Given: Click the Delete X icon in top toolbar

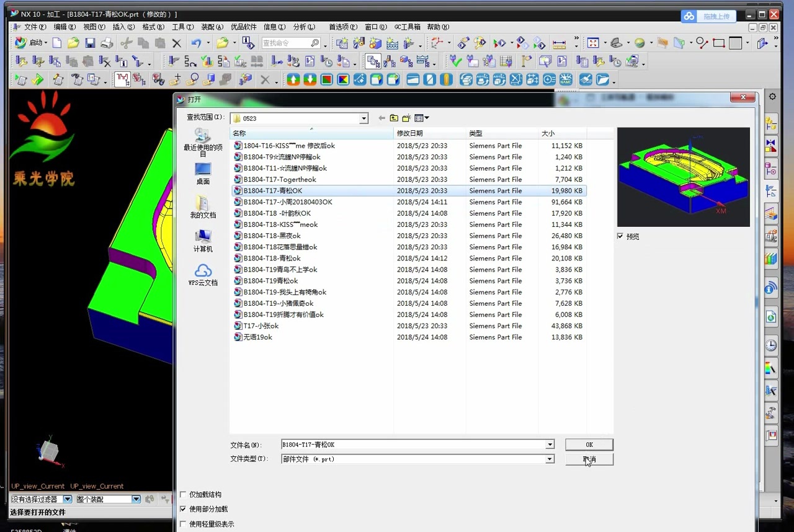Looking at the screenshot, I should [177, 43].
